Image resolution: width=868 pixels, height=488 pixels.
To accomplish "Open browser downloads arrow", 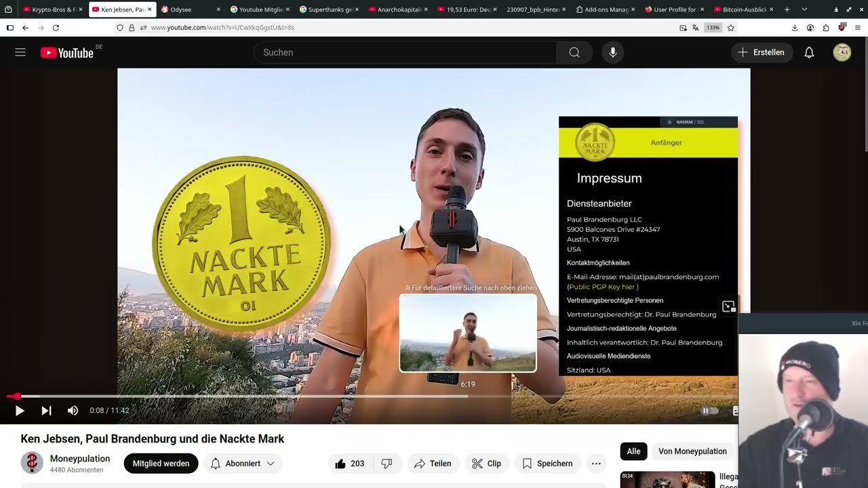I will (x=795, y=28).
